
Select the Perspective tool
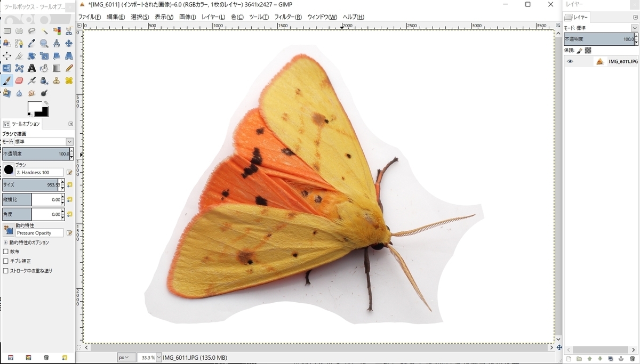pyautogui.click(x=69, y=55)
